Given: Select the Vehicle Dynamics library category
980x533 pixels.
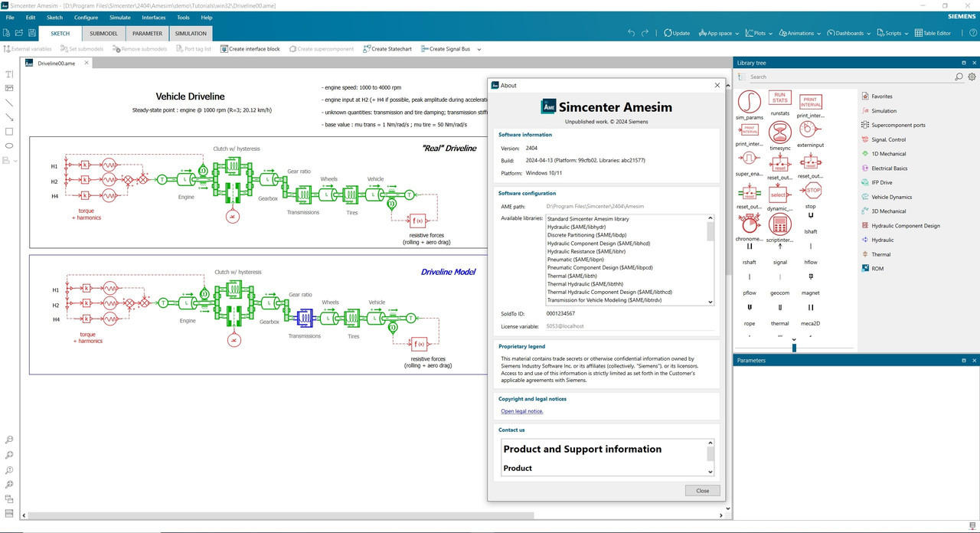Looking at the screenshot, I should click(x=891, y=197).
